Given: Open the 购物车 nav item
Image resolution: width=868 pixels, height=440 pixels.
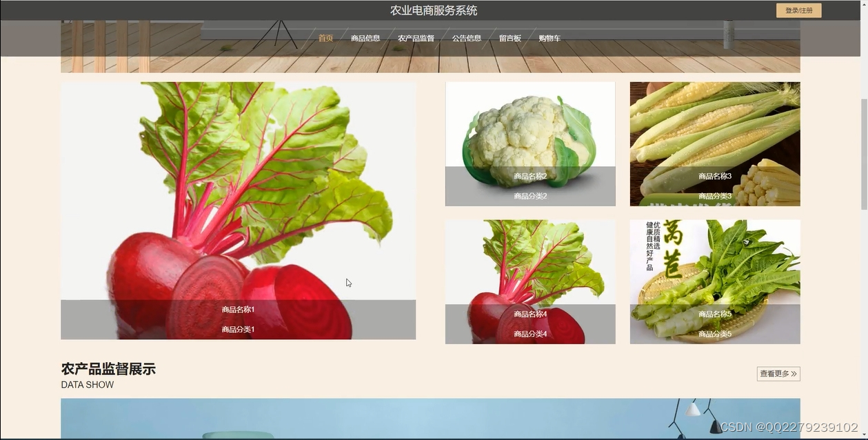Looking at the screenshot, I should coord(549,38).
